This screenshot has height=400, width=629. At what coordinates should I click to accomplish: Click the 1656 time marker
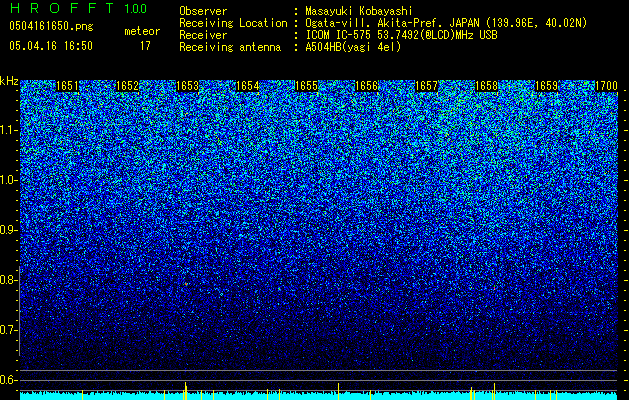(367, 86)
